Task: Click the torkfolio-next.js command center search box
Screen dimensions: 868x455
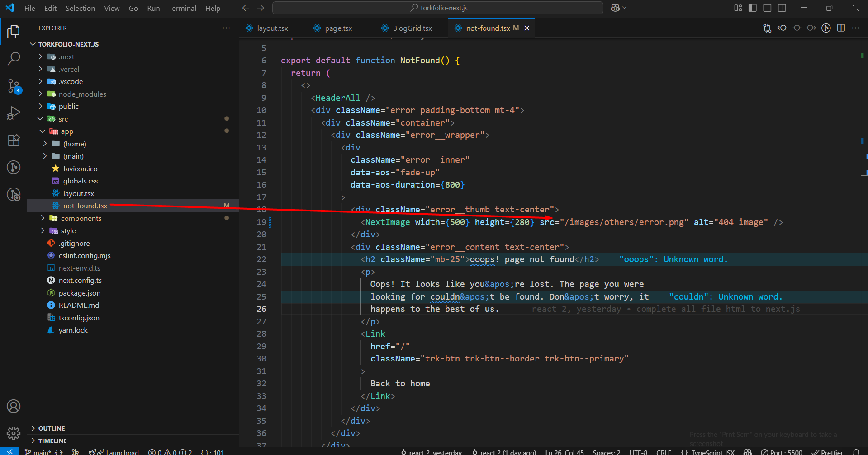Action: tap(438, 8)
